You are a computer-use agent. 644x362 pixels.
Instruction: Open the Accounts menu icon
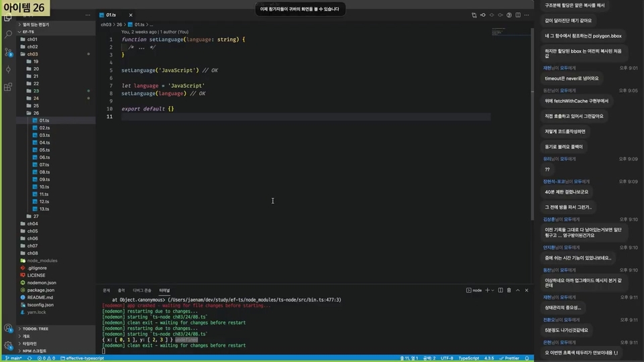[8, 328]
